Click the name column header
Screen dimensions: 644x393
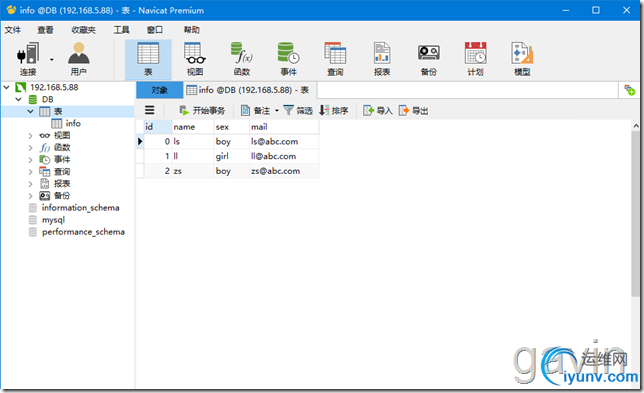[x=193, y=127]
